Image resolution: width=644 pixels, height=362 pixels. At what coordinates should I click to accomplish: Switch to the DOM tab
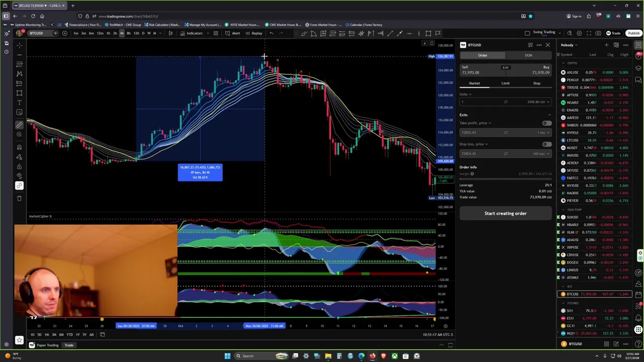[x=528, y=55]
